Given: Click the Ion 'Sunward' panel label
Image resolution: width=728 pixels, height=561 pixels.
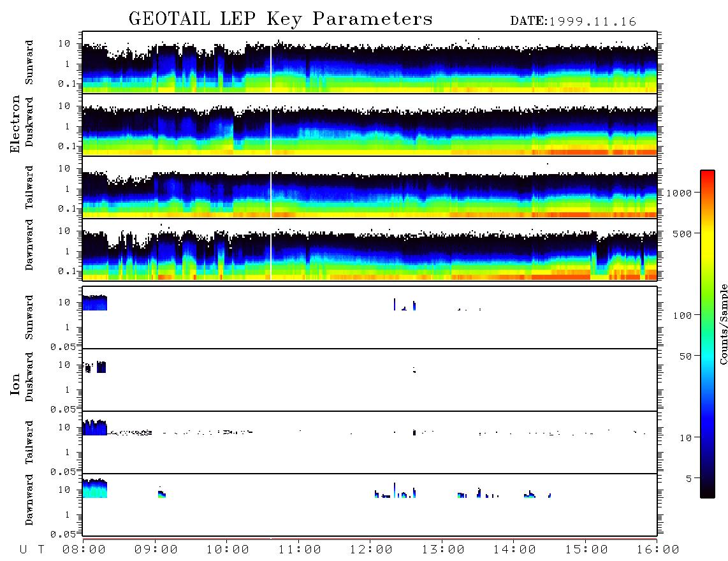Looking at the screenshot, I should (29, 317).
